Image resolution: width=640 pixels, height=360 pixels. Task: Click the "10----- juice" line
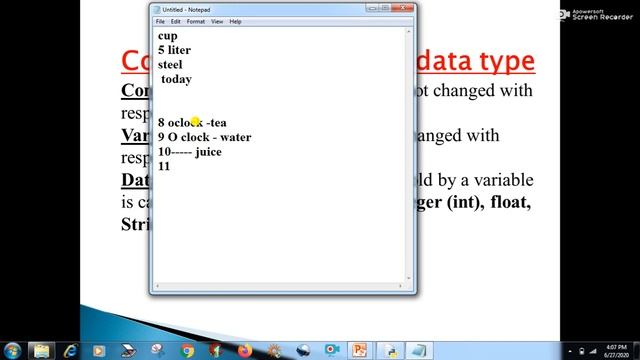(190, 152)
